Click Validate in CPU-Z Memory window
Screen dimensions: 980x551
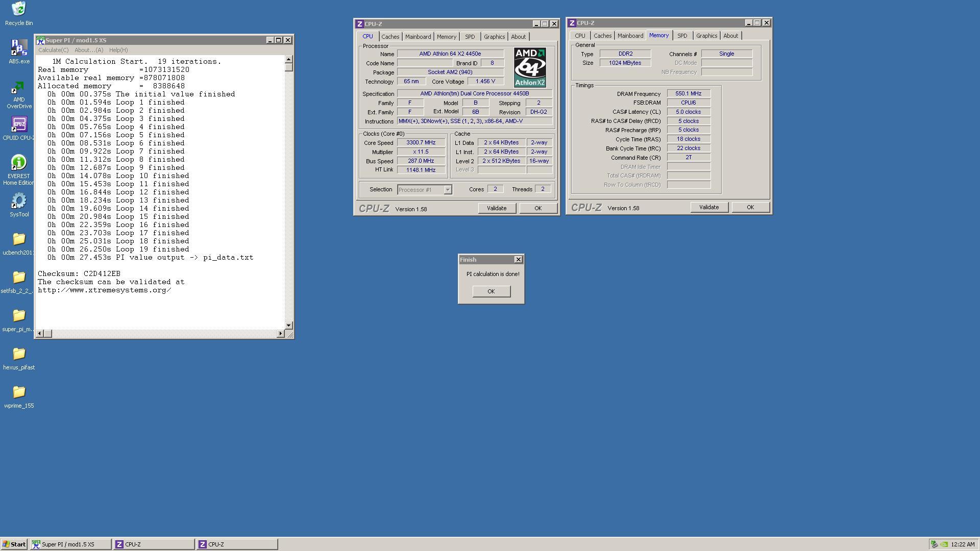point(709,207)
